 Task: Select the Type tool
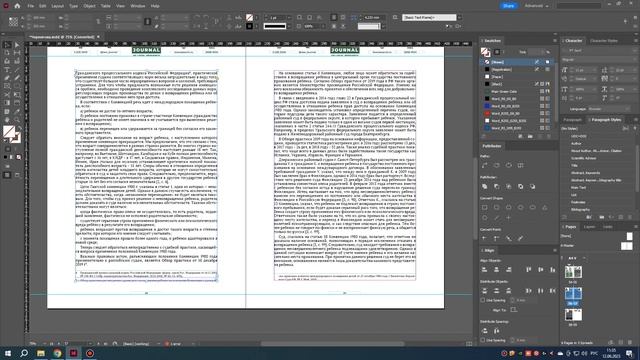pyautogui.click(x=7, y=70)
